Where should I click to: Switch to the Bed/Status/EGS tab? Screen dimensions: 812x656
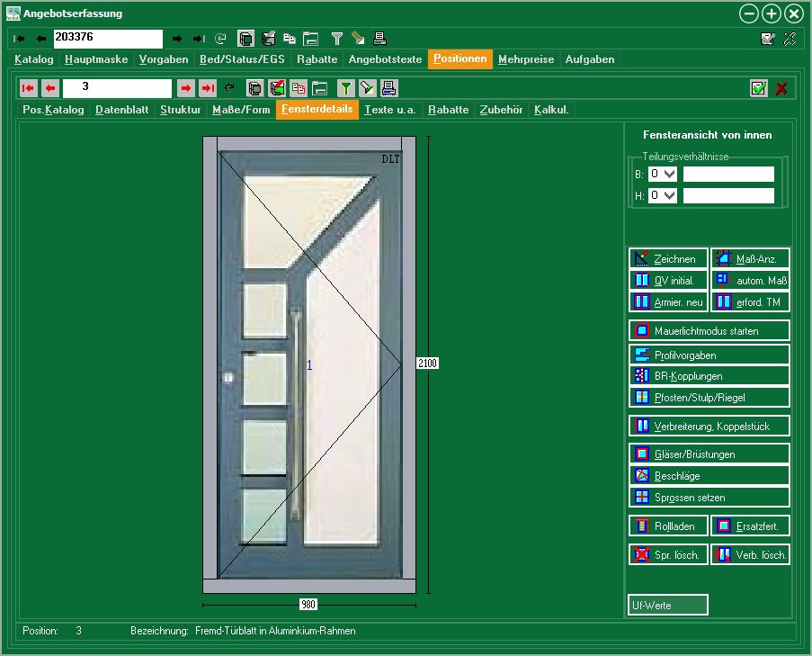(x=243, y=59)
